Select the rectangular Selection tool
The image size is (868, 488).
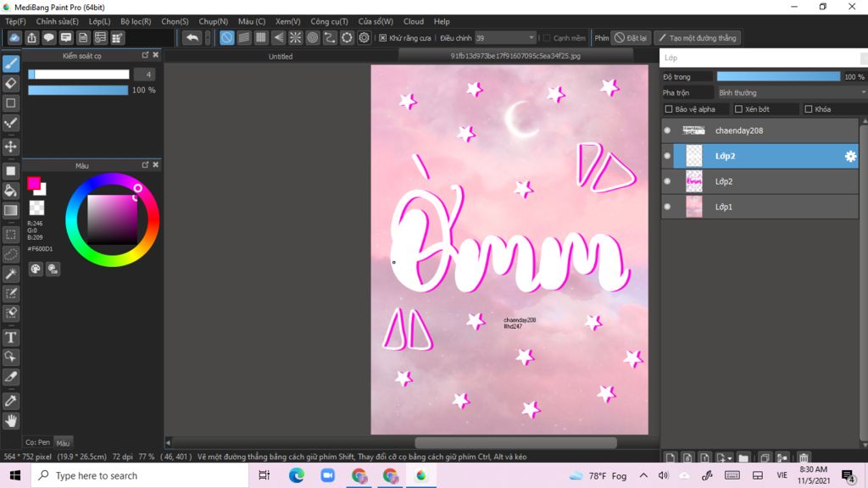pyautogui.click(x=11, y=235)
